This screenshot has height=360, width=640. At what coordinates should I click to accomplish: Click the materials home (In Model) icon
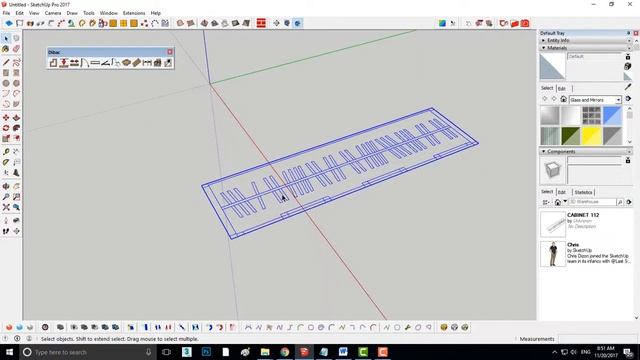pos(563,99)
